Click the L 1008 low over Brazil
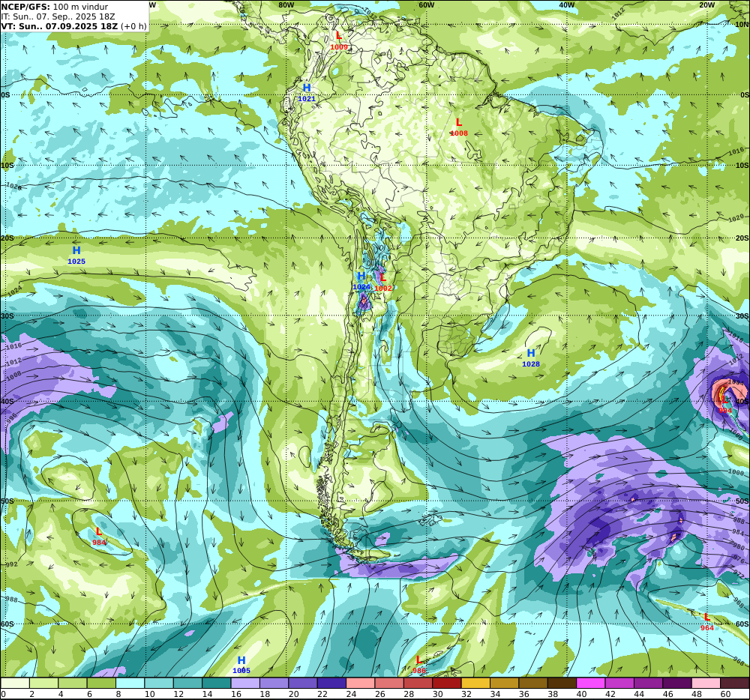The height and width of the screenshot is (700, 750). (x=459, y=127)
